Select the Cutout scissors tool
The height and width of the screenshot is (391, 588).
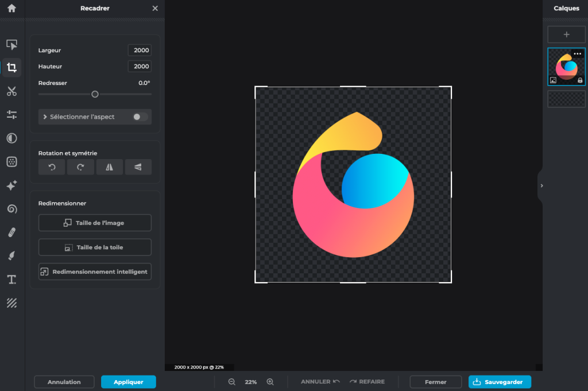click(11, 91)
